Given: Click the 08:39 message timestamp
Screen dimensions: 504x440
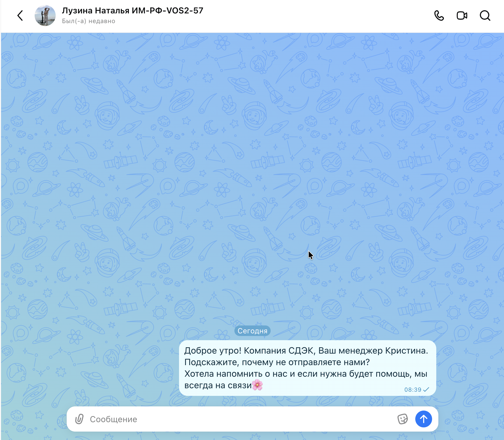Looking at the screenshot, I should click(413, 390).
